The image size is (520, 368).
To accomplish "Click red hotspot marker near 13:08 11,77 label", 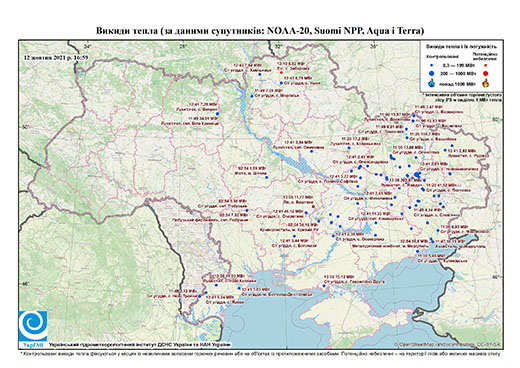I will [x=313, y=206].
